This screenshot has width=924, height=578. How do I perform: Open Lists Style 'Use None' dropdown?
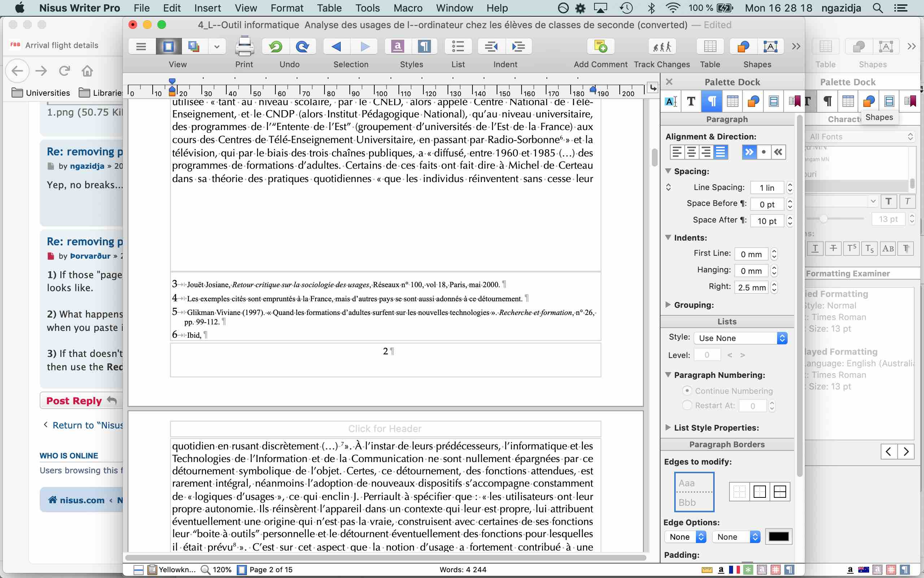pyautogui.click(x=740, y=338)
